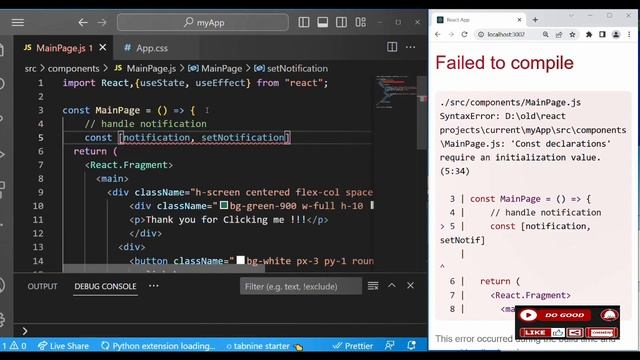Open the notifications bell in status bar
Viewport: 640px width, 360px height.
click(411, 346)
